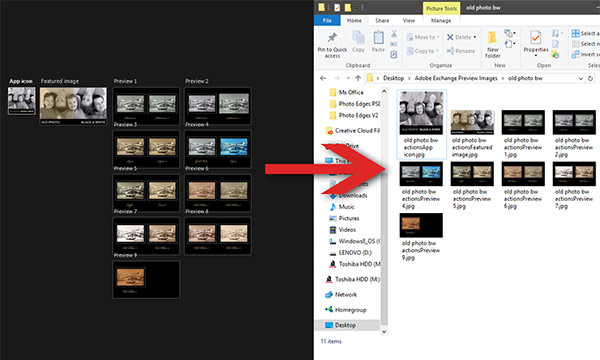Select Homegroup in navigation pane

[346, 310]
